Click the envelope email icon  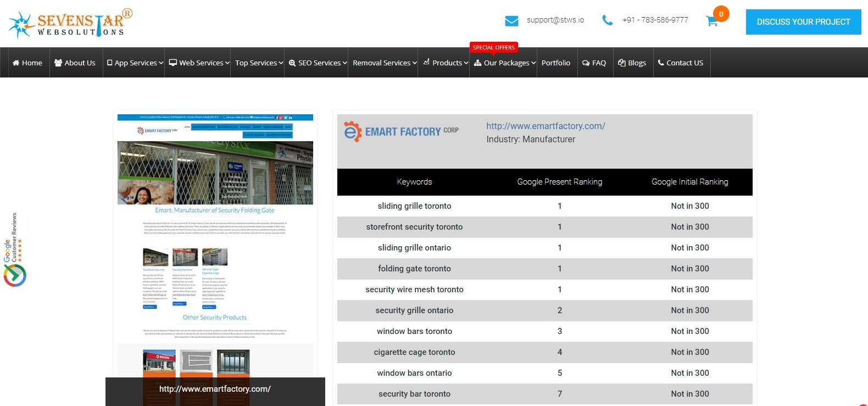(x=511, y=21)
